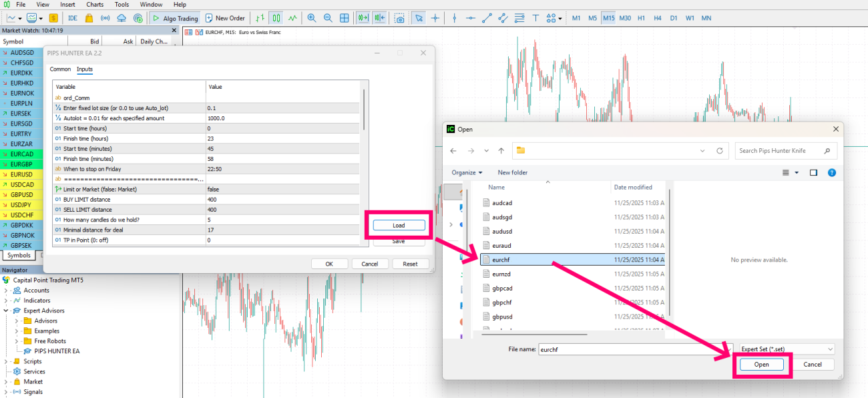The width and height of the screenshot is (868, 398).
Task: Select the crosshair cursor tool
Action: pos(435,18)
